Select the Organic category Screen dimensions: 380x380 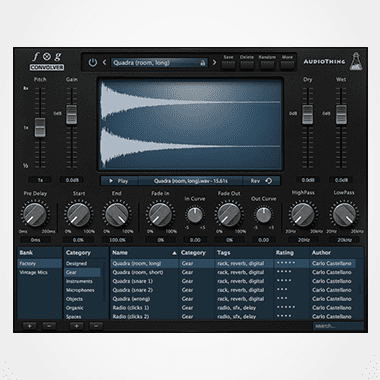83,308
